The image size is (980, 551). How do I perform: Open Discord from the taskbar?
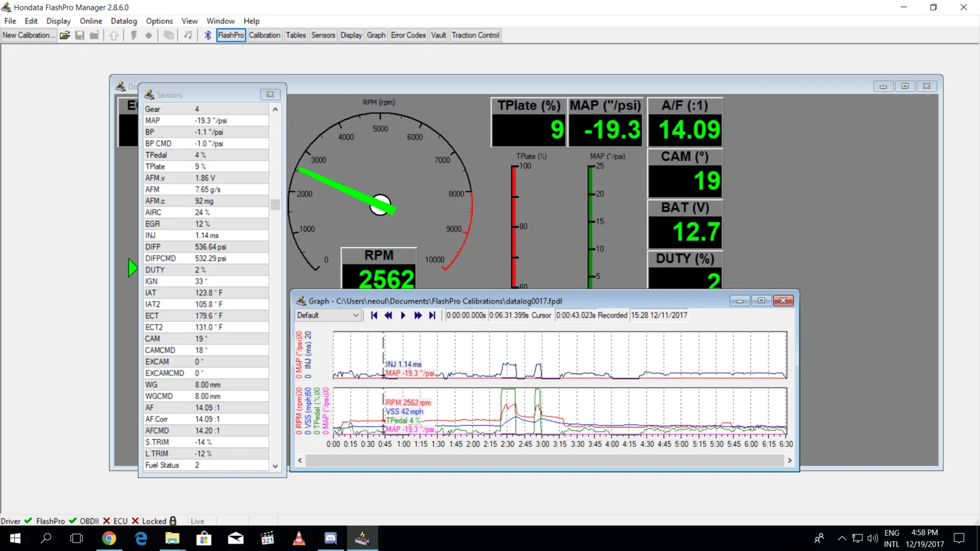pos(331,538)
